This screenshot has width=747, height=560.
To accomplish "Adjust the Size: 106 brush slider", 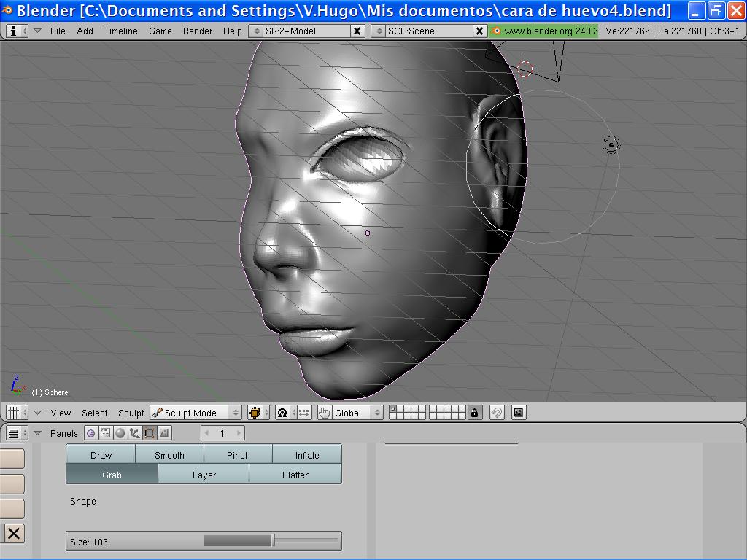I will [x=204, y=541].
